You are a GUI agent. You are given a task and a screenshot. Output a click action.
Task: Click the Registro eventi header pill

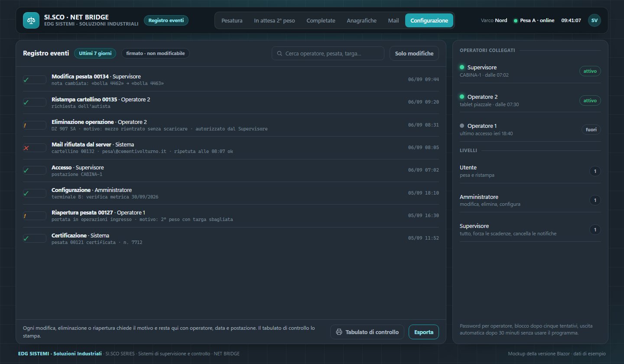pyautogui.click(x=166, y=20)
